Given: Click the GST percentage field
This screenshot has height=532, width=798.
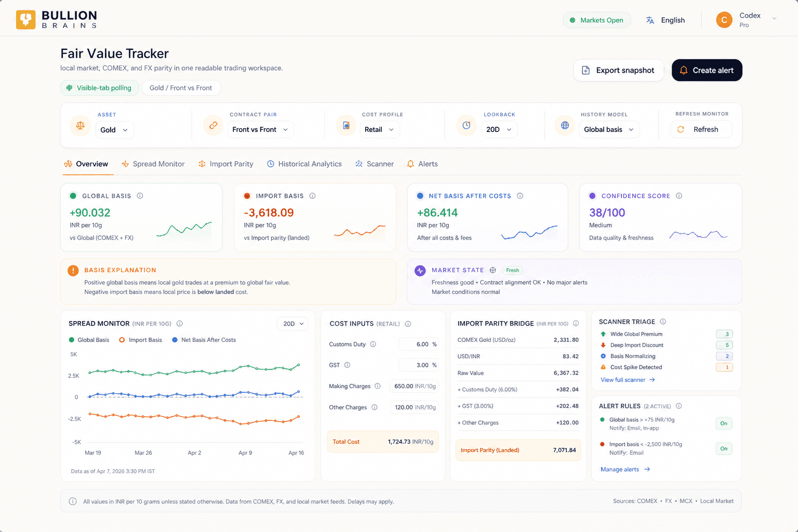Looking at the screenshot, I should (419, 365).
